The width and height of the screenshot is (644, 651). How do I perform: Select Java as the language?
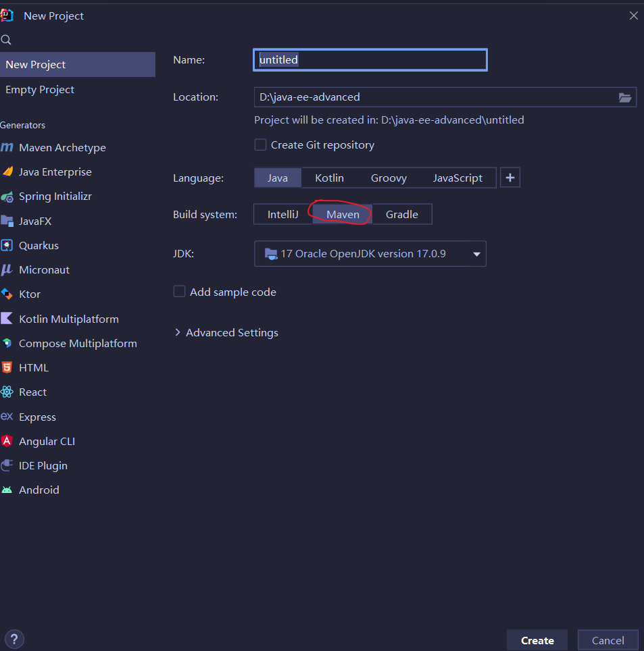point(278,178)
